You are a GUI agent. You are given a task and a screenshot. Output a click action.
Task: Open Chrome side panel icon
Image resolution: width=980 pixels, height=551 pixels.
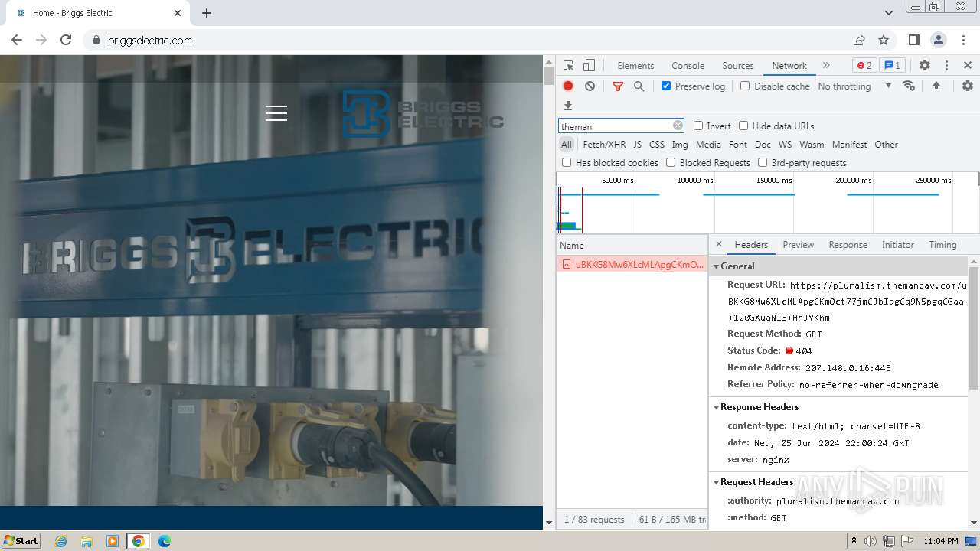pos(913,40)
